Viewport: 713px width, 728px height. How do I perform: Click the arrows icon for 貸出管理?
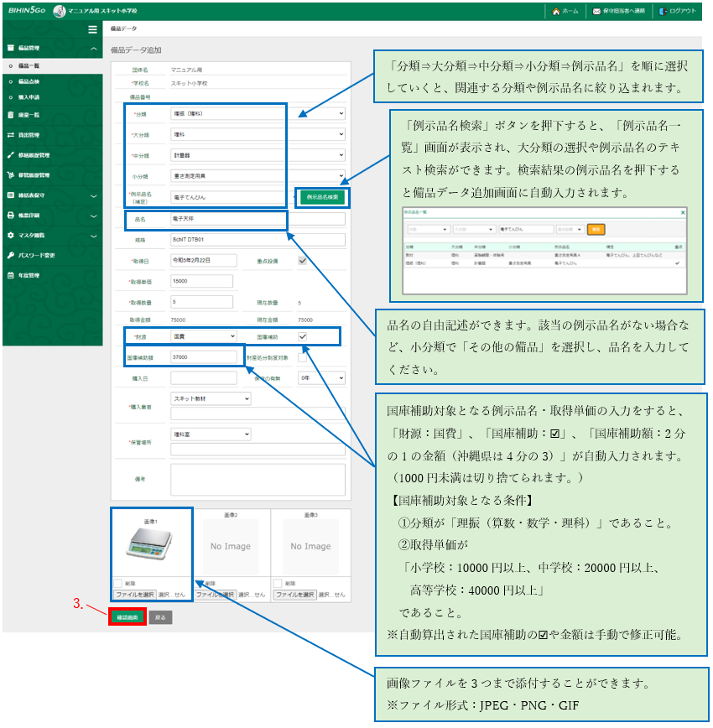click(x=10, y=135)
